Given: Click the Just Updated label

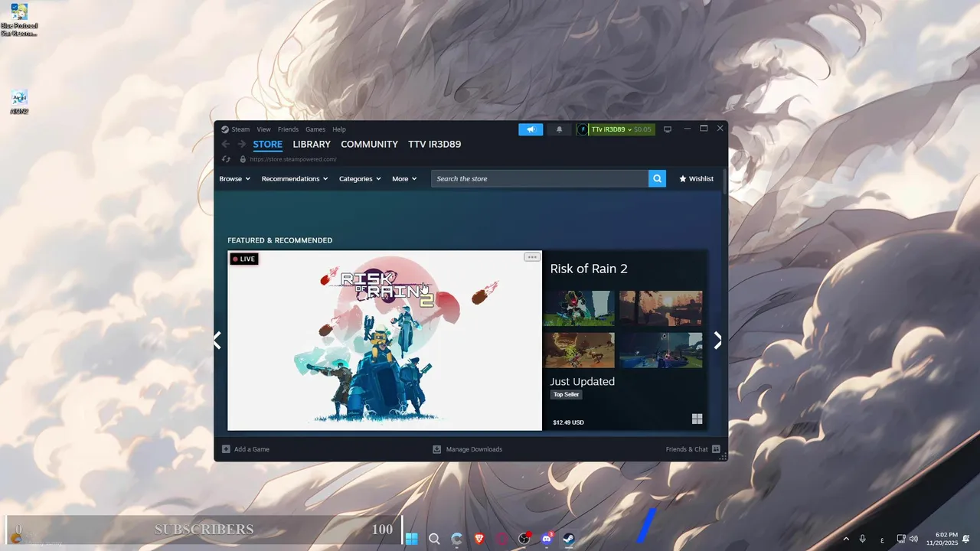Looking at the screenshot, I should click(583, 381).
